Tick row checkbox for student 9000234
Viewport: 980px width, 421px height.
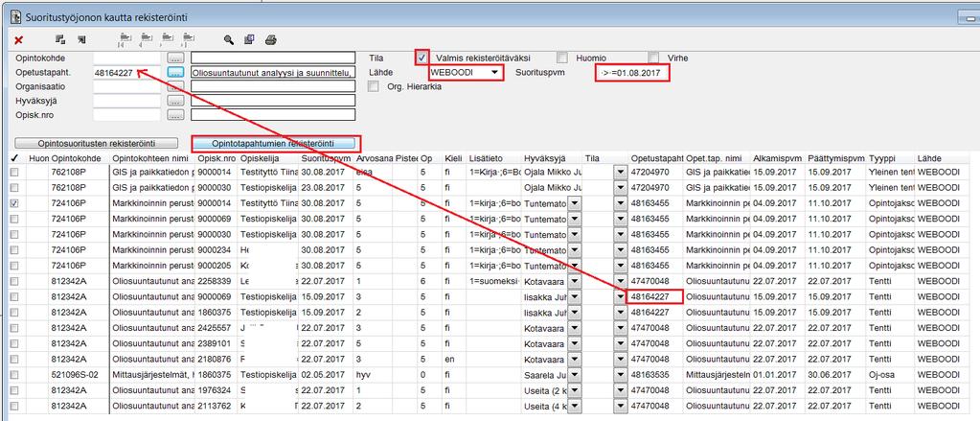pyautogui.click(x=14, y=249)
